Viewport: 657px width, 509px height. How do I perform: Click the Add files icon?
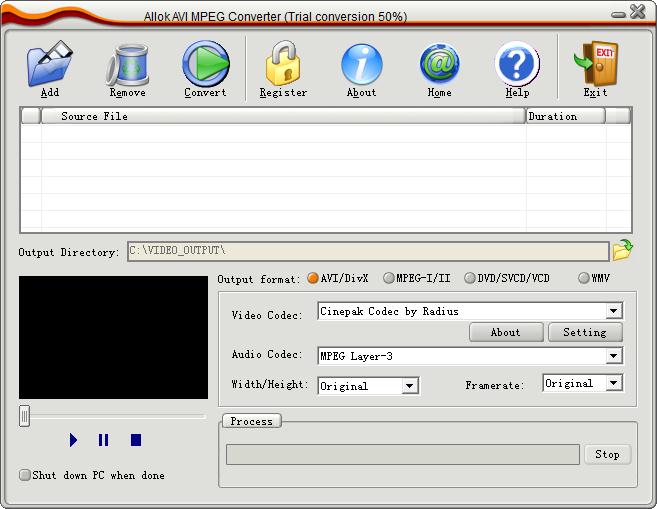tap(49, 64)
